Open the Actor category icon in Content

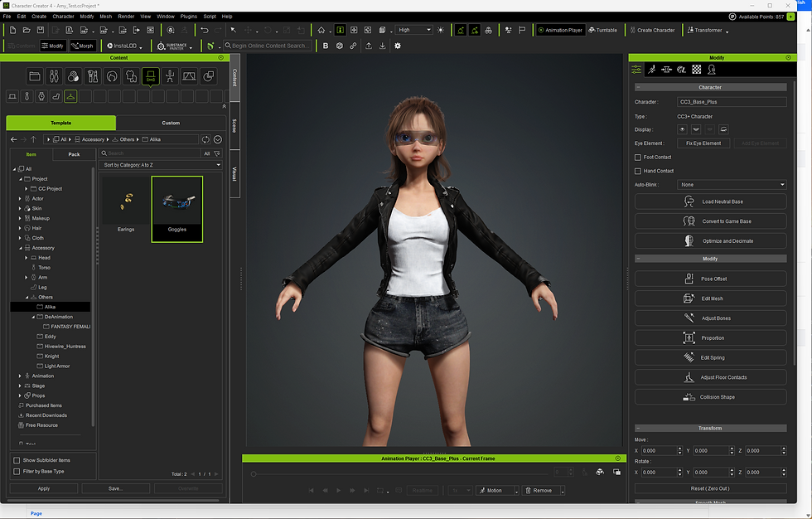coord(54,76)
